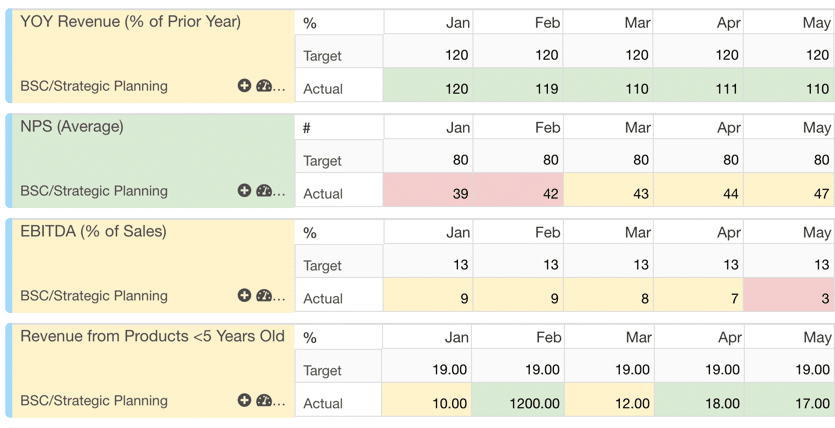Viewport: 835px width, 428px height.
Task: Open the YOY Revenue (% of Prior Year) measure
Action: tap(130, 22)
